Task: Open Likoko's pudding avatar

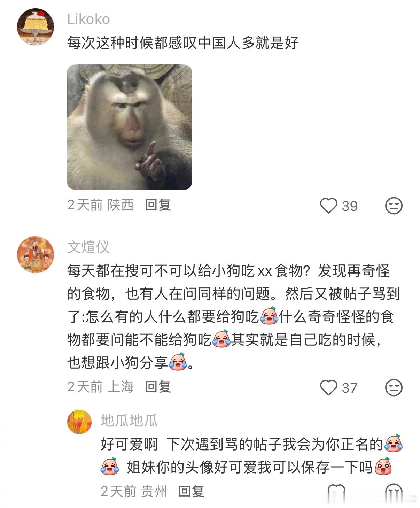Action: tap(36, 27)
